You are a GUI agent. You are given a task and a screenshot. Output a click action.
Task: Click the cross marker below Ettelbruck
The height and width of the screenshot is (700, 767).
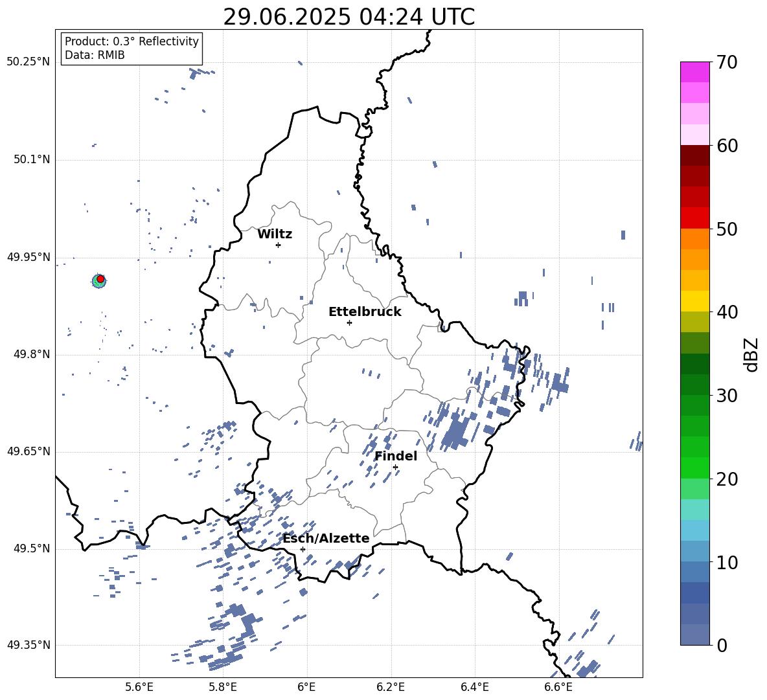(x=349, y=322)
